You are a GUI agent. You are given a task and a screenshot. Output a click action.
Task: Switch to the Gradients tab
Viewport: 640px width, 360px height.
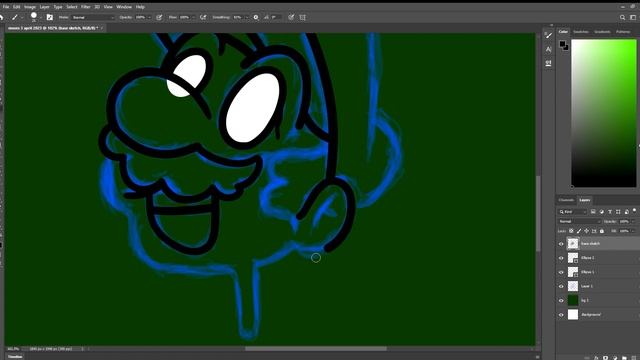602,32
